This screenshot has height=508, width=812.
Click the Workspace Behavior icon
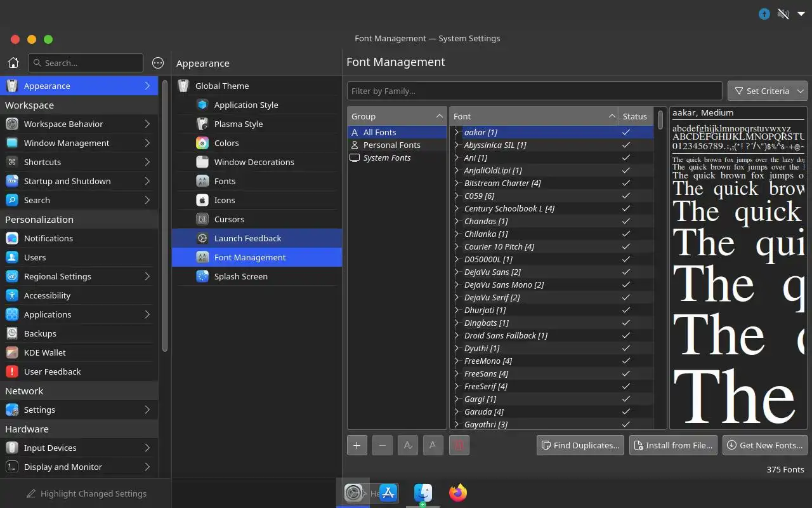[x=11, y=124]
